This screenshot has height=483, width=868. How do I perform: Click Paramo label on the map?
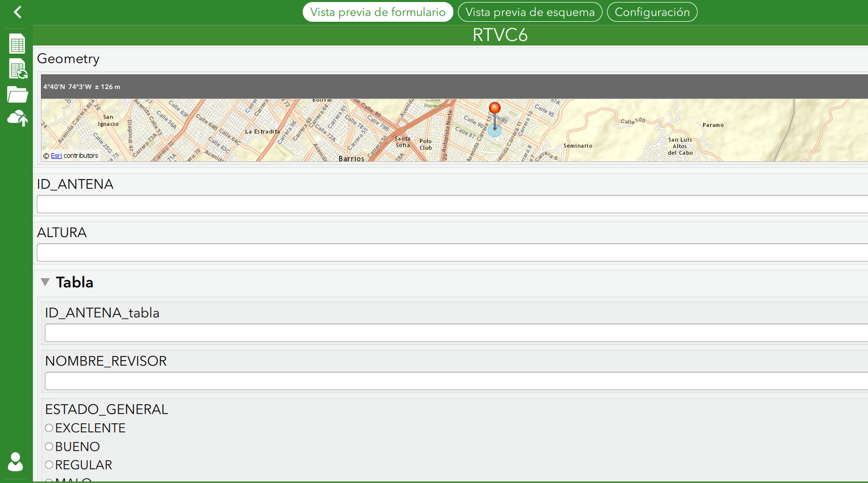(x=713, y=125)
